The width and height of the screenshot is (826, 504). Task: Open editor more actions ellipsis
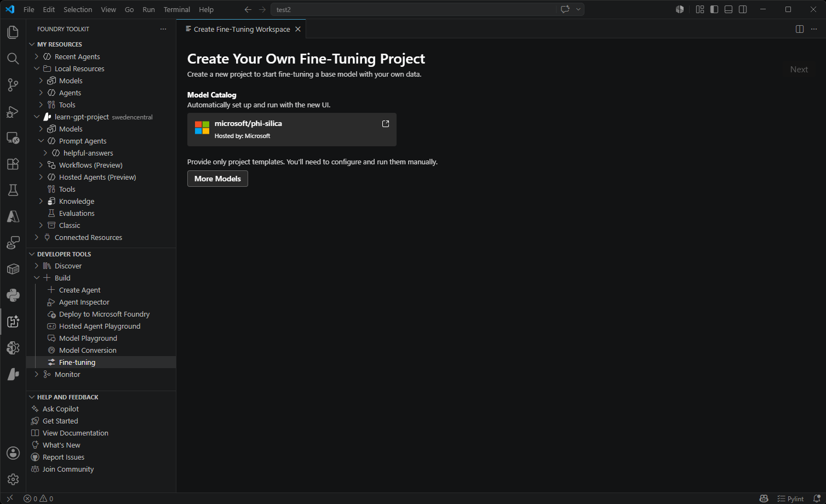coord(814,29)
